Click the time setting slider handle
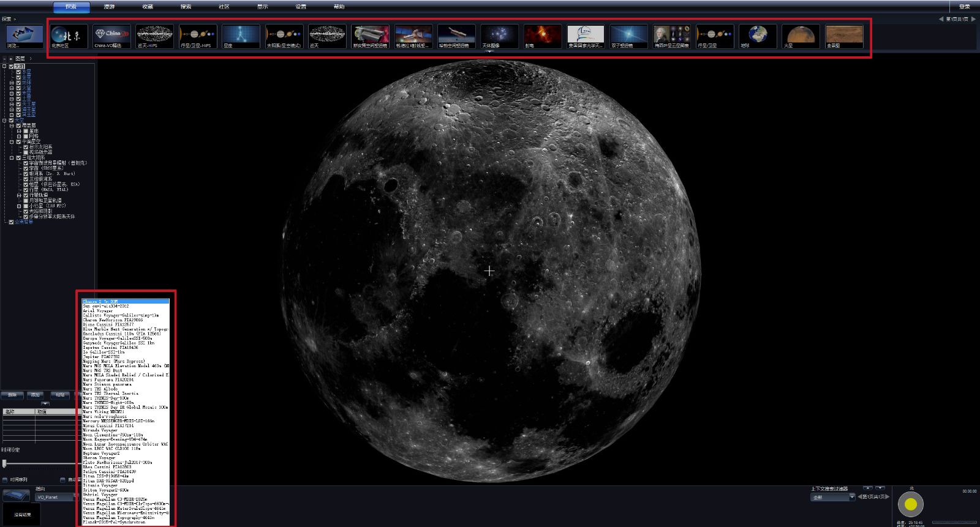 [4, 464]
